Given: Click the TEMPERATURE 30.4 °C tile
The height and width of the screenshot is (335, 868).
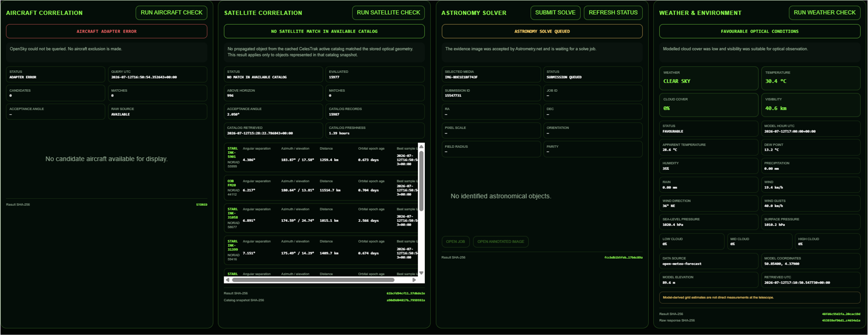Looking at the screenshot, I should (810, 78).
